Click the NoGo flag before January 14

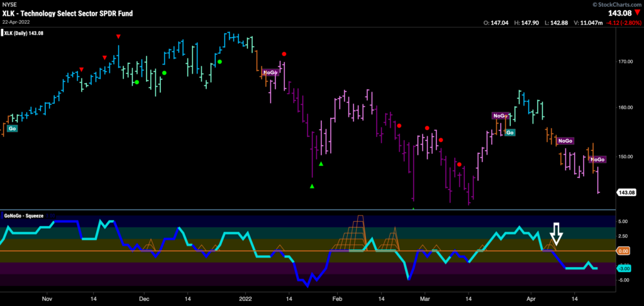click(x=270, y=73)
